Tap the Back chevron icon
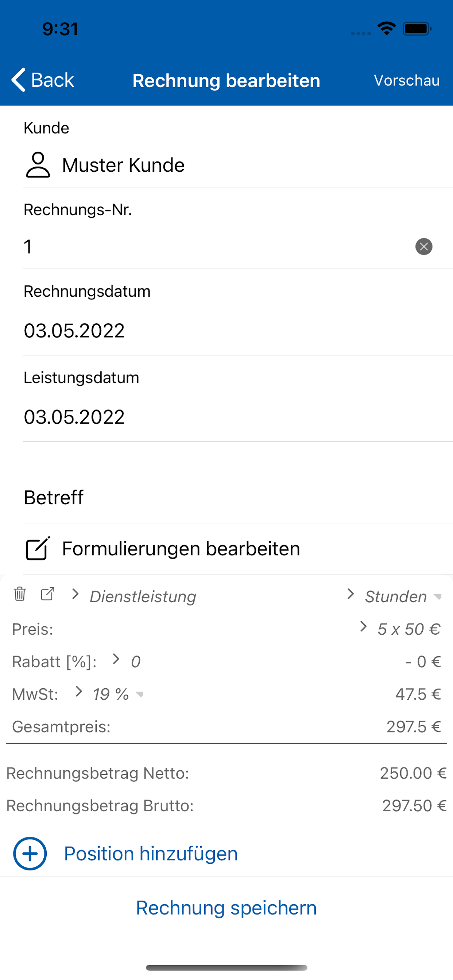 (18, 80)
